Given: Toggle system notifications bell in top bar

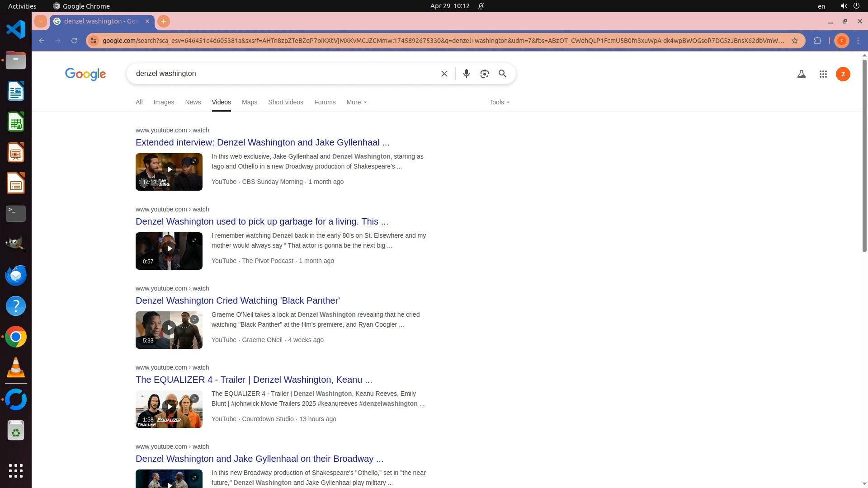Looking at the screenshot, I should click(481, 6).
